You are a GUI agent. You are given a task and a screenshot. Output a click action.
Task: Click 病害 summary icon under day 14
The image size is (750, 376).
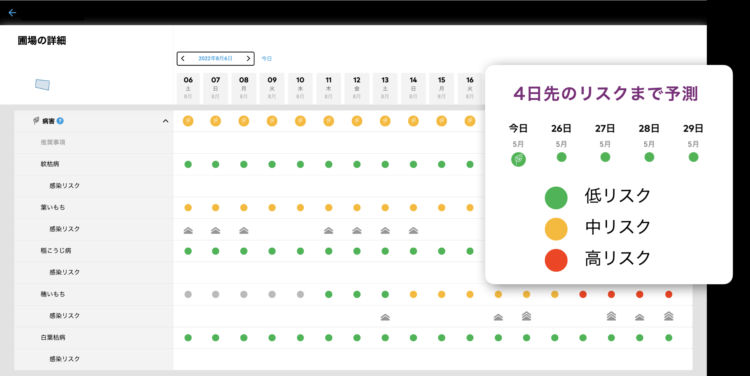[413, 121]
